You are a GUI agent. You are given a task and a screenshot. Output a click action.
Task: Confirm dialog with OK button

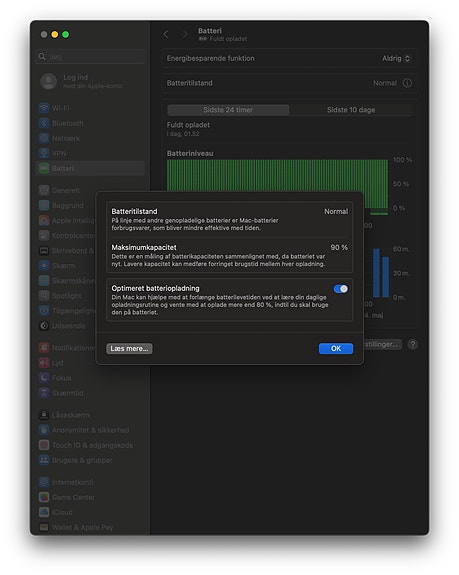click(336, 348)
